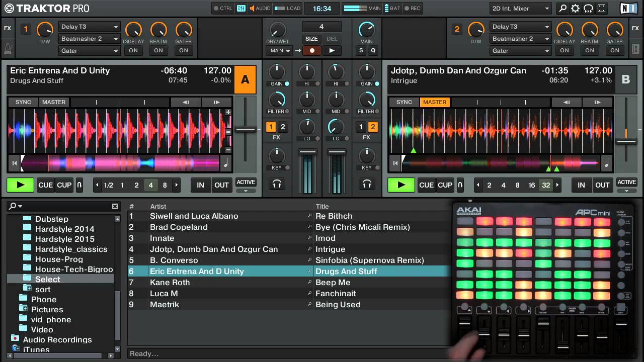This screenshot has width=644, height=362.
Task: Click the Native Instruments NI logo
Action: [628, 9]
